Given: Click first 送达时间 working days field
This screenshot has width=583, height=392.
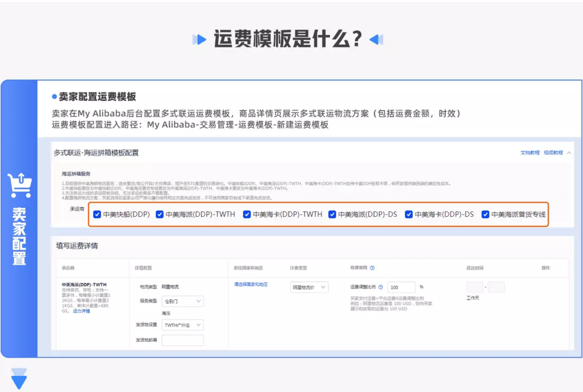Looking at the screenshot, I should pyautogui.click(x=475, y=287).
